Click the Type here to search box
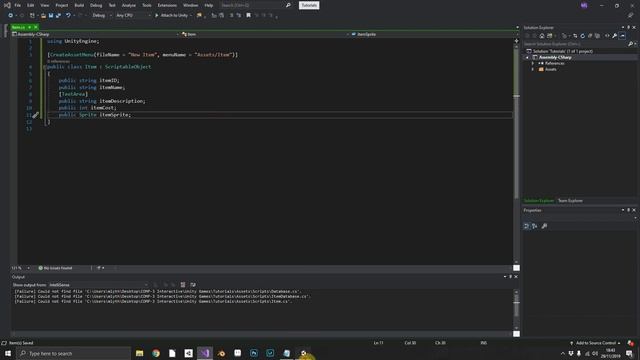The image size is (640, 360). [73, 353]
